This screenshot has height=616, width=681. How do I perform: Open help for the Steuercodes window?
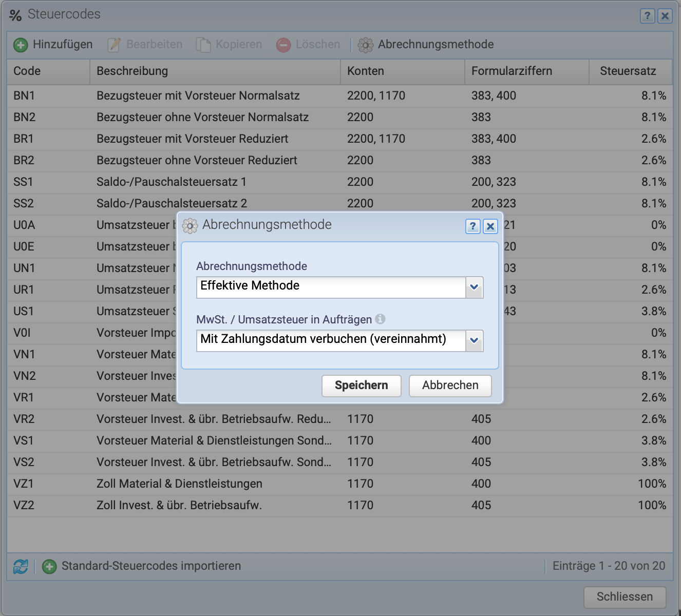coord(647,16)
